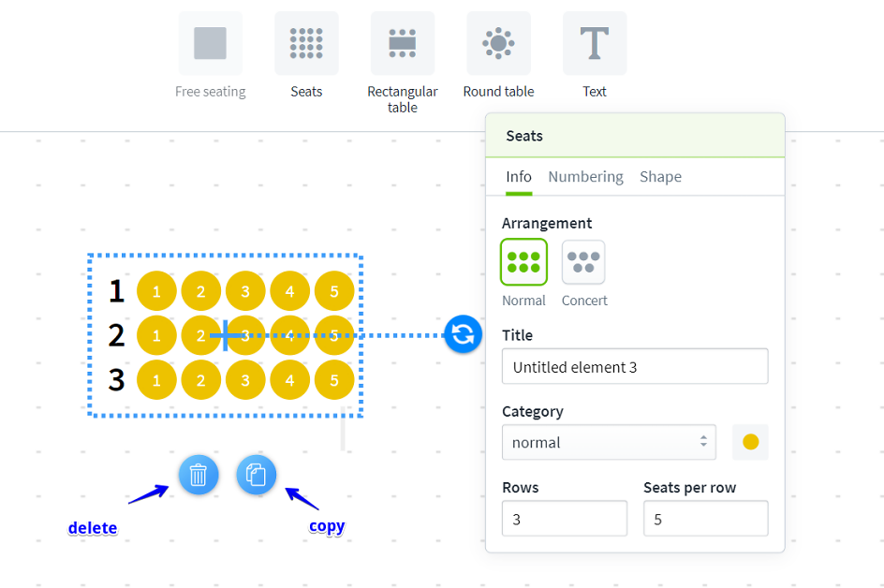Click the blue rotate handle icon
This screenshot has height=588, width=884.
point(463,334)
